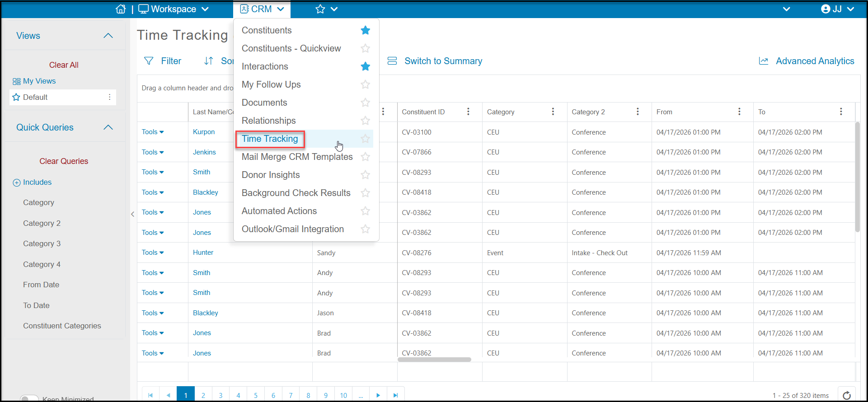Star the Documents menu entry
The width and height of the screenshot is (868, 402).
pos(366,103)
